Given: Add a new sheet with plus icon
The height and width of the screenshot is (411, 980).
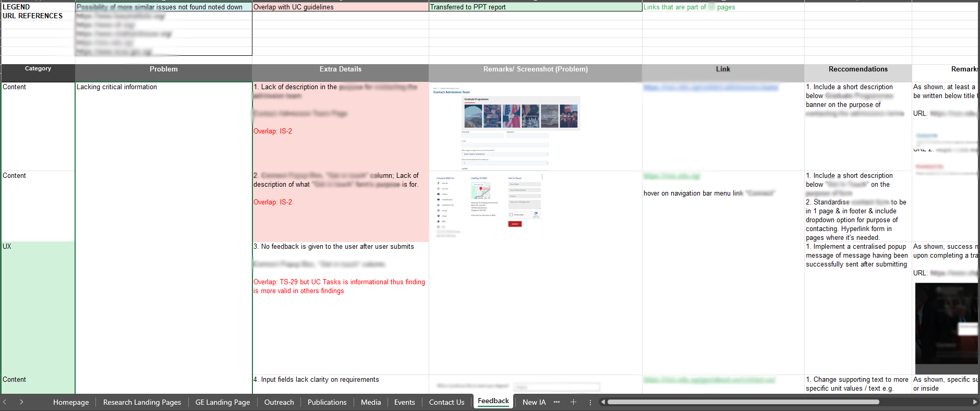Looking at the screenshot, I should point(573,402).
